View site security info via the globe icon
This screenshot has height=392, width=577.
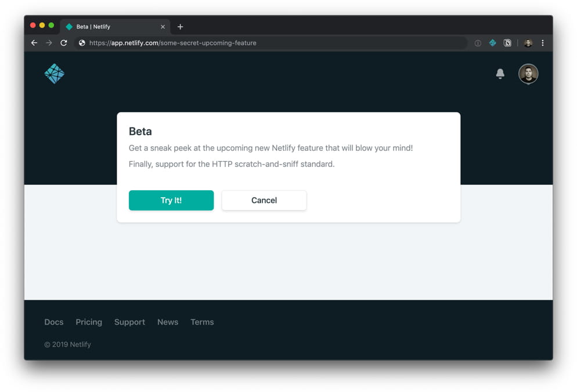click(x=81, y=42)
